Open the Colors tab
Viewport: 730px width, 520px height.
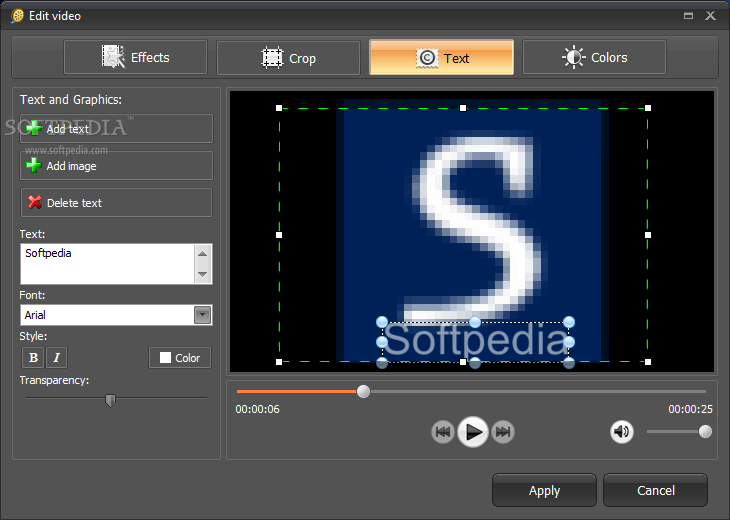(x=595, y=57)
